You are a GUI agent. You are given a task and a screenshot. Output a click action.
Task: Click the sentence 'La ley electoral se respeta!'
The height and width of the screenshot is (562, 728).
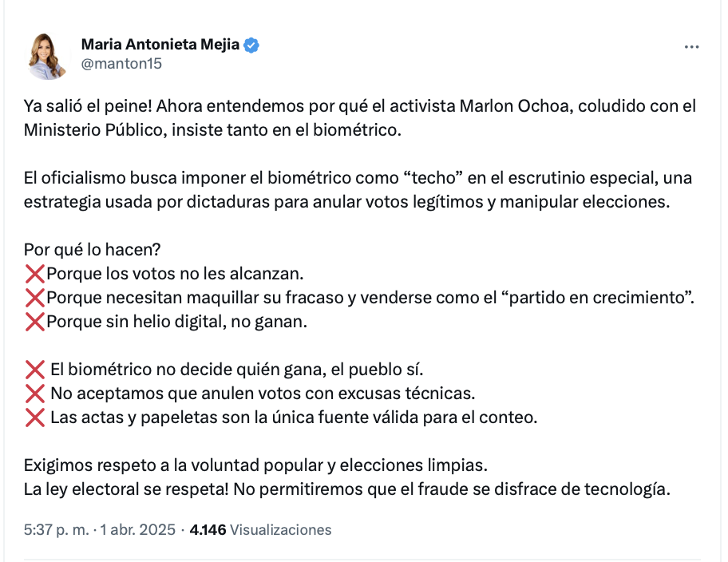point(126,489)
